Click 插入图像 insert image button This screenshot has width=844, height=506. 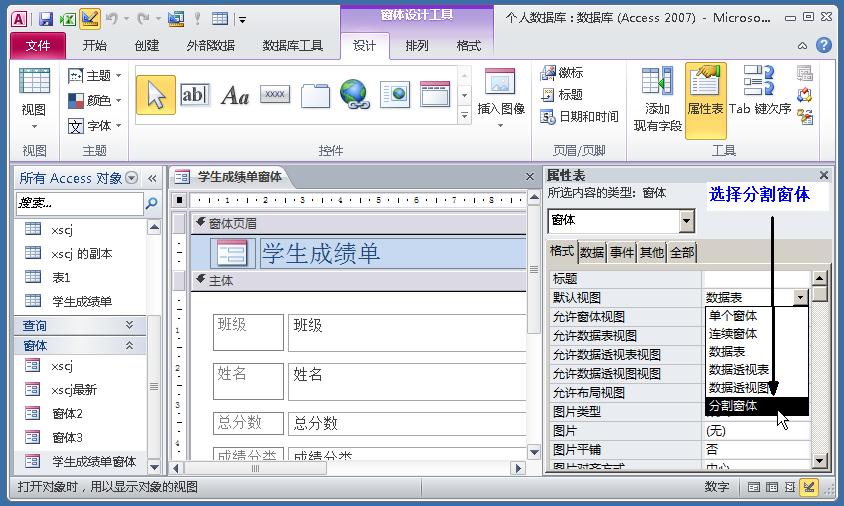tap(501, 98)
